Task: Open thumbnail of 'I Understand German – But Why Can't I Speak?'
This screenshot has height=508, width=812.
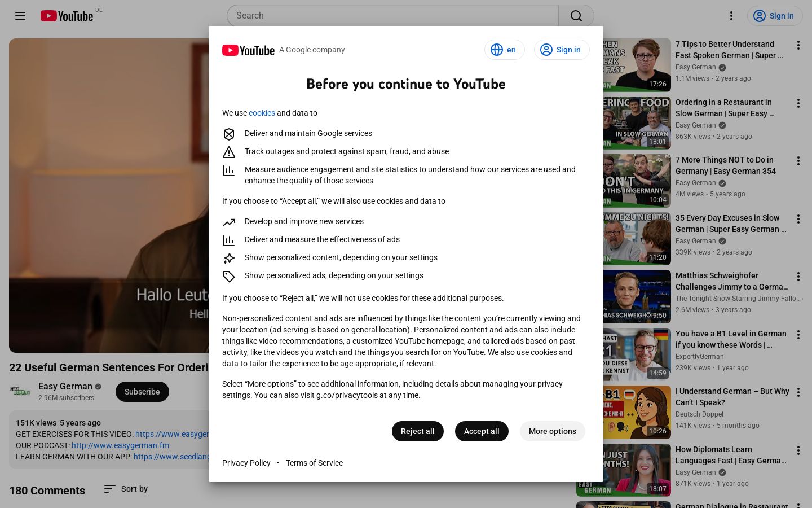Action: point(637,412)
